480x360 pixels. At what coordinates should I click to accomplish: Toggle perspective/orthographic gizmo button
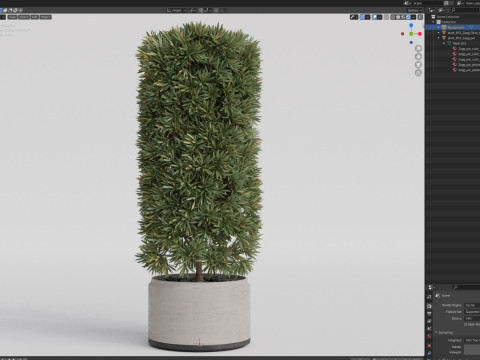point(418,72)
